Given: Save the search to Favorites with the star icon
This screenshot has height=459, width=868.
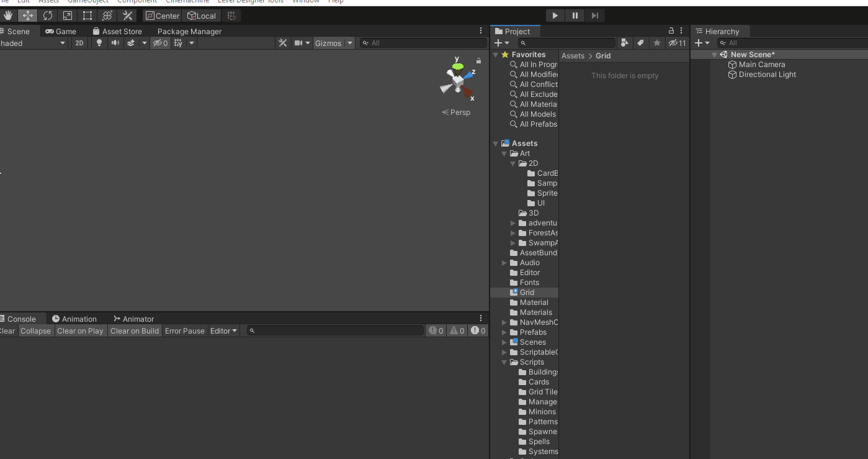Looking at the screenshot, I should coord(657,43).
